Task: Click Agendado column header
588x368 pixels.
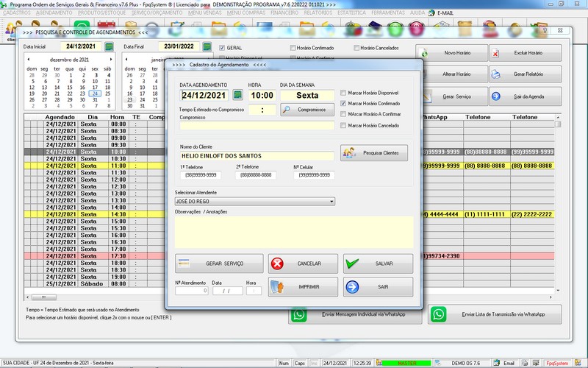Action: coord(60,117)
